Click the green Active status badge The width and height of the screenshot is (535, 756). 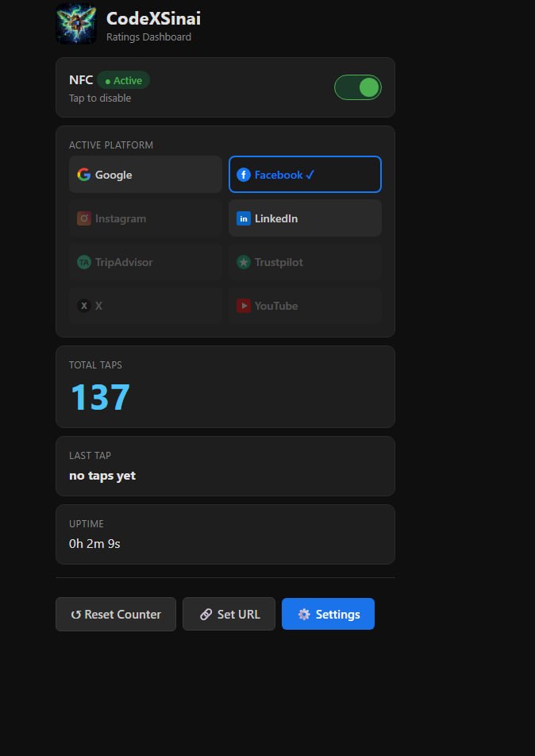[x=123, y=80]
